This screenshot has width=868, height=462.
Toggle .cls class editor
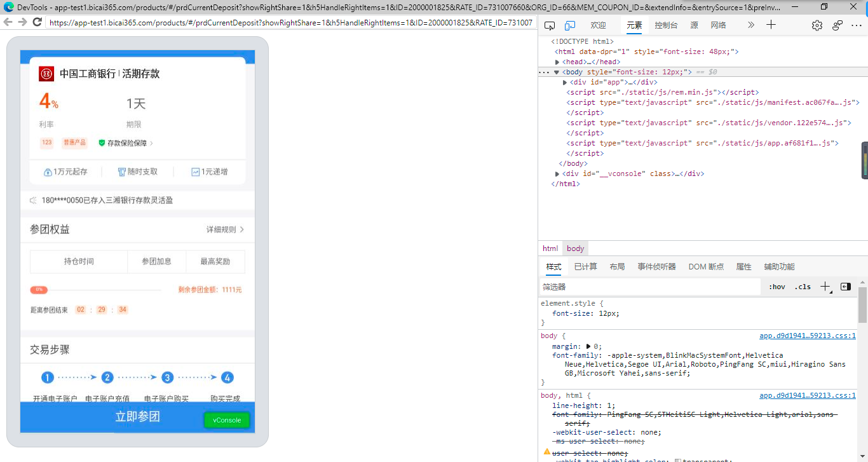point(803,287)
